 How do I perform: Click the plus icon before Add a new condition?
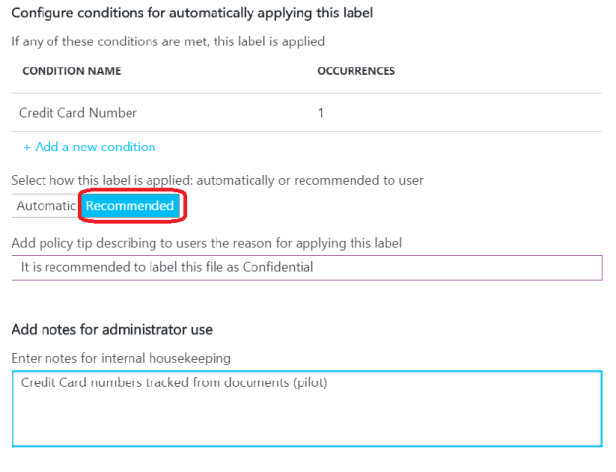(x=27, y=147)
